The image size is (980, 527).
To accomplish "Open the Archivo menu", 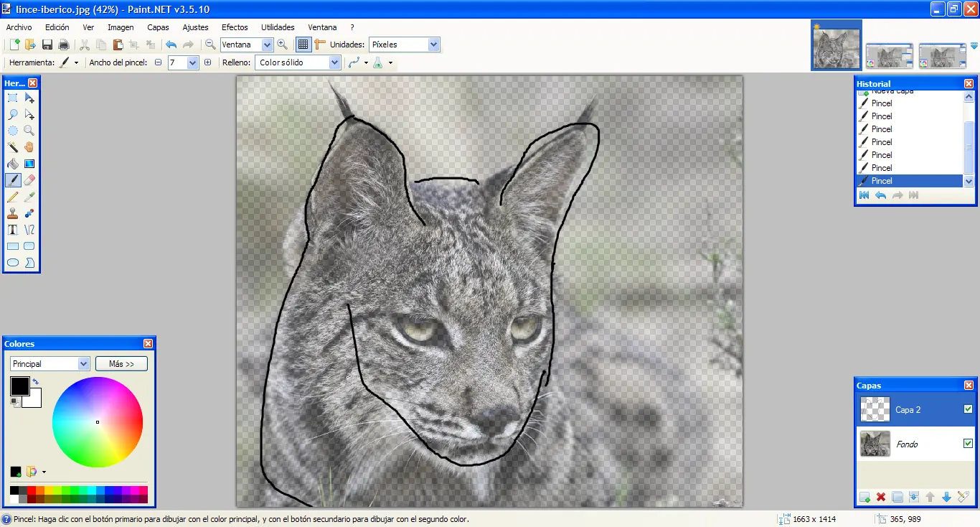I will [x=19, y=27].
